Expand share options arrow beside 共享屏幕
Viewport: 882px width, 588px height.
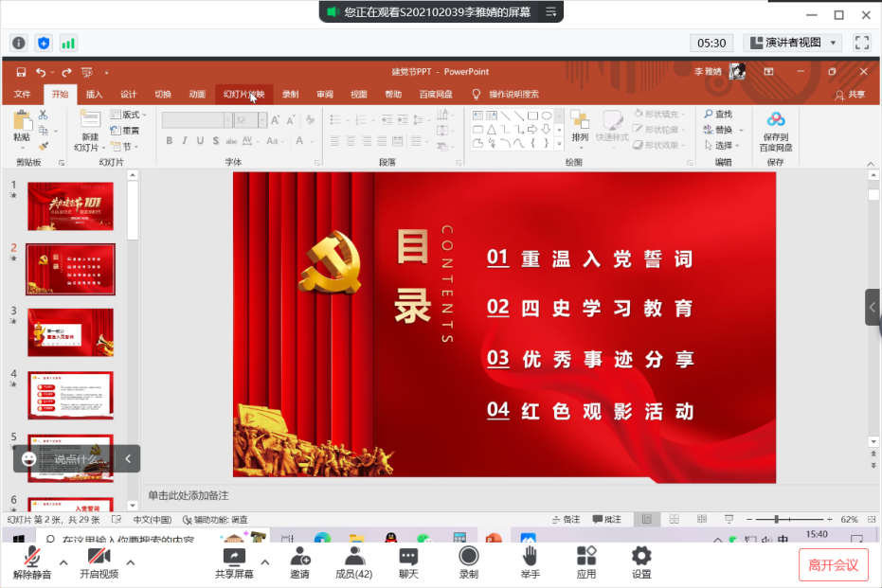[x=265, y=562]
